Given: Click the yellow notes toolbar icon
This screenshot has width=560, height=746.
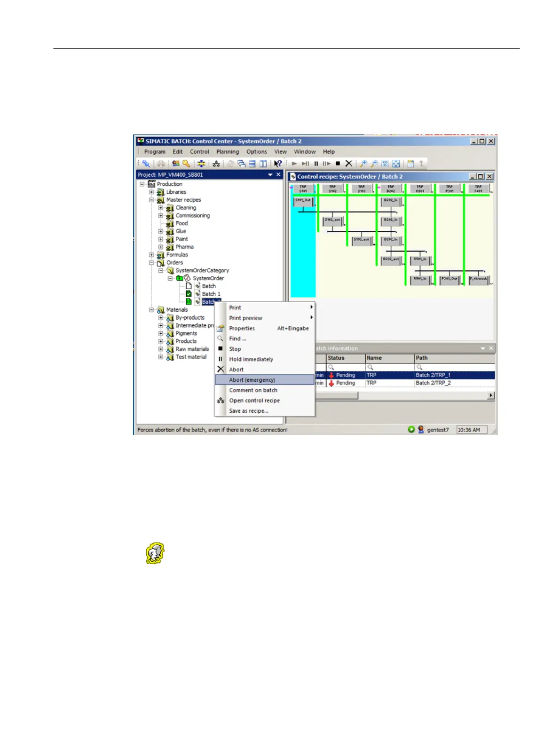Looking at the screenshot, I should pos(410,164).
